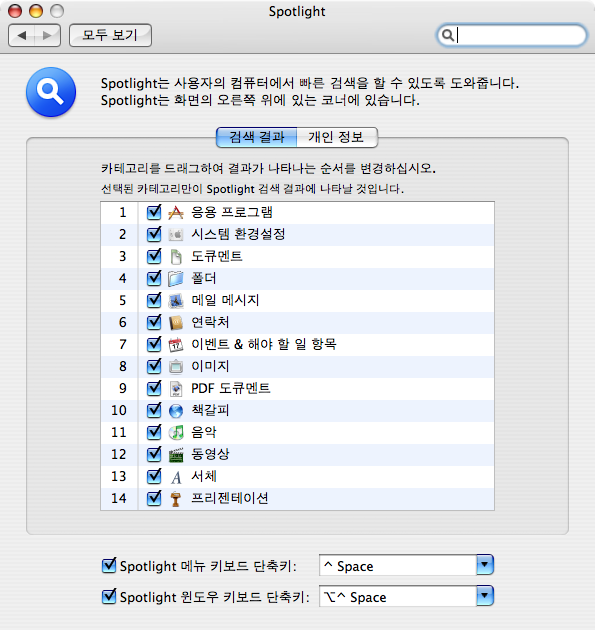Toggle the 동영상 category checkbox
Image resolution: width=595 pixels, height=630 pixels.
(154, 454)
